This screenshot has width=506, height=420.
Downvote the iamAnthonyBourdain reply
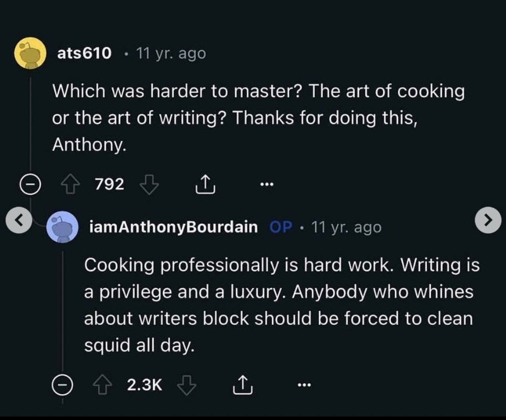pyautogui.click(x=187, y=385)
